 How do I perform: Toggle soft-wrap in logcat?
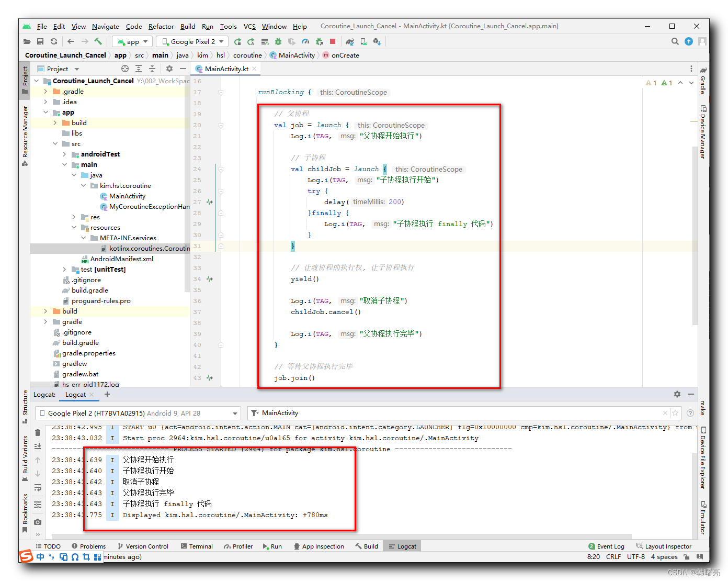(x=38, y=487)
